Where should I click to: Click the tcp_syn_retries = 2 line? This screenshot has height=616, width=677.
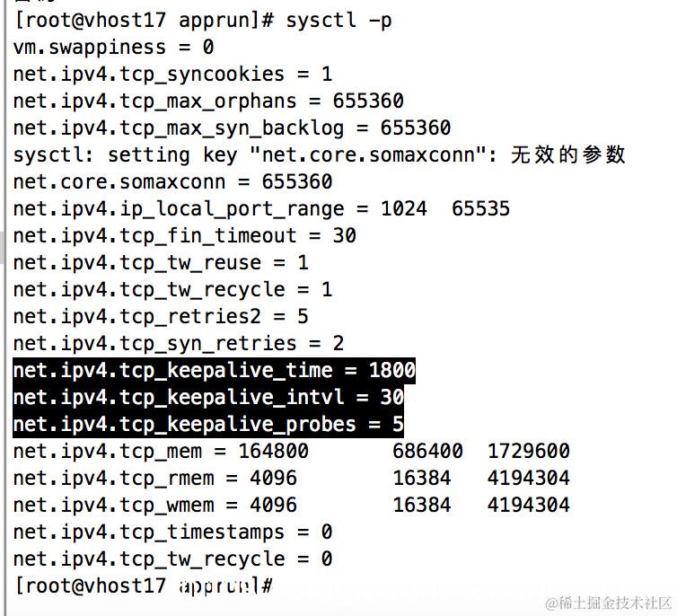click(x=179, y=344)
